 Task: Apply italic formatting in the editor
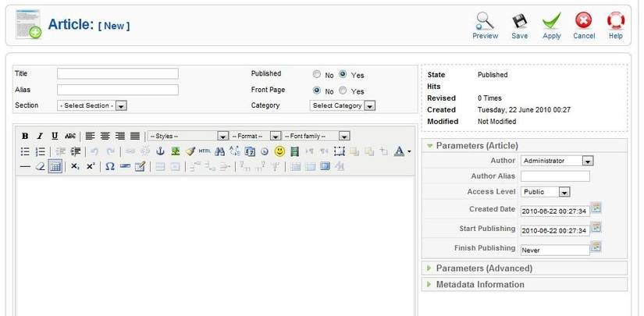point(40,136)
